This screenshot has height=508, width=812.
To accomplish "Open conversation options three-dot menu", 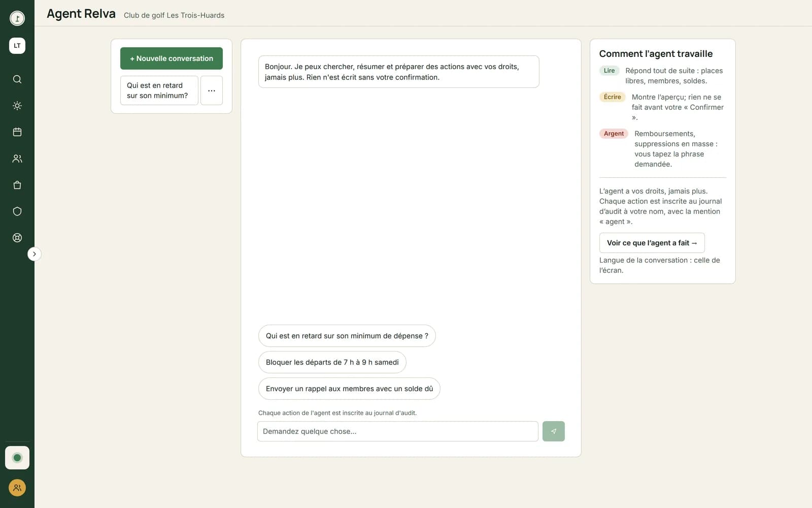I will [212, 90].
